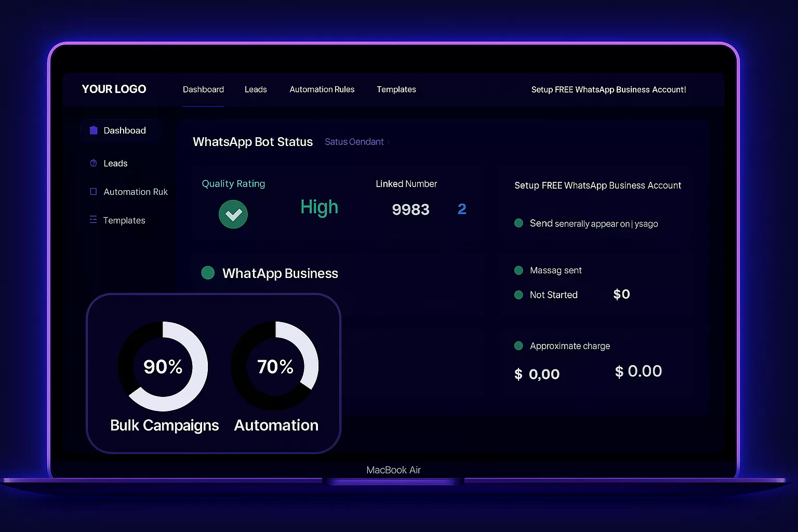Click the green dot beside WhatApp Business
The width and height of the screenshot is (798, 532).
pos(208,273)
